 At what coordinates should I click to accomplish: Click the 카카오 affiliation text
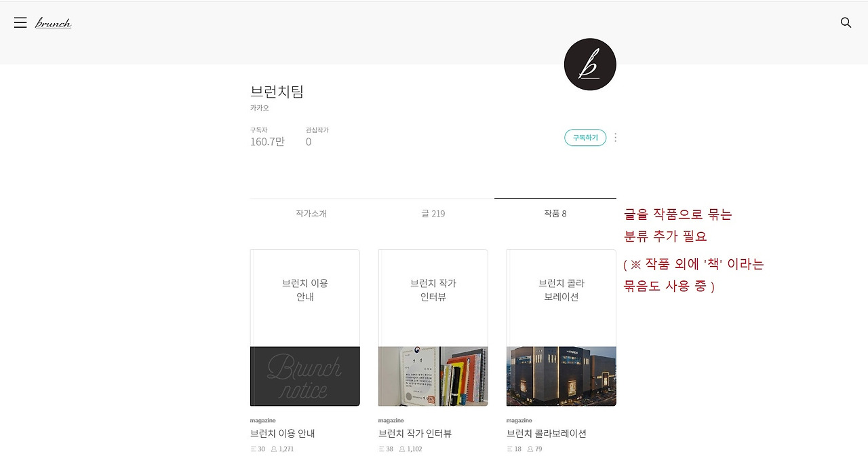tap(260, 108)
